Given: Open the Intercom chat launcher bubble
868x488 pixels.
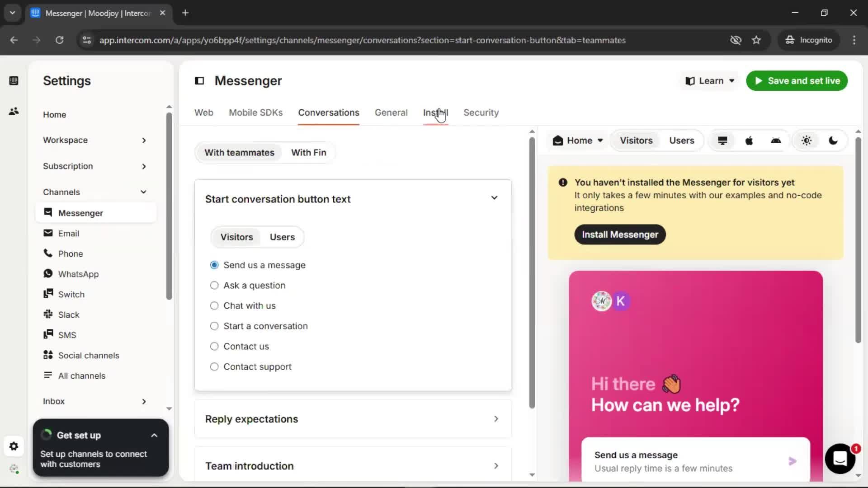Looking at the screenshot, I should (x=840, y=459).
